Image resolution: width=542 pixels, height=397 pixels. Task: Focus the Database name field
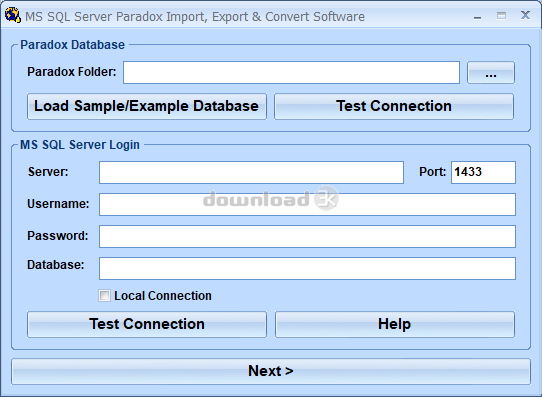click(x=307, y=268)
